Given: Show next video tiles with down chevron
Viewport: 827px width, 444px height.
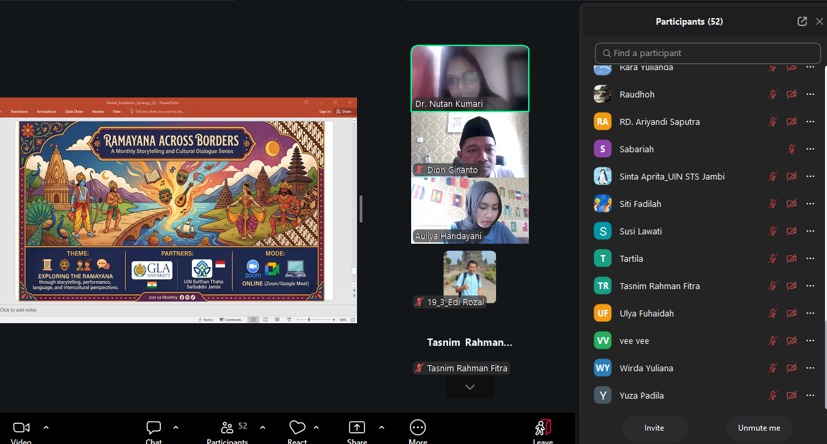Looking at the screenshot, I should click(x=470, y=388).
